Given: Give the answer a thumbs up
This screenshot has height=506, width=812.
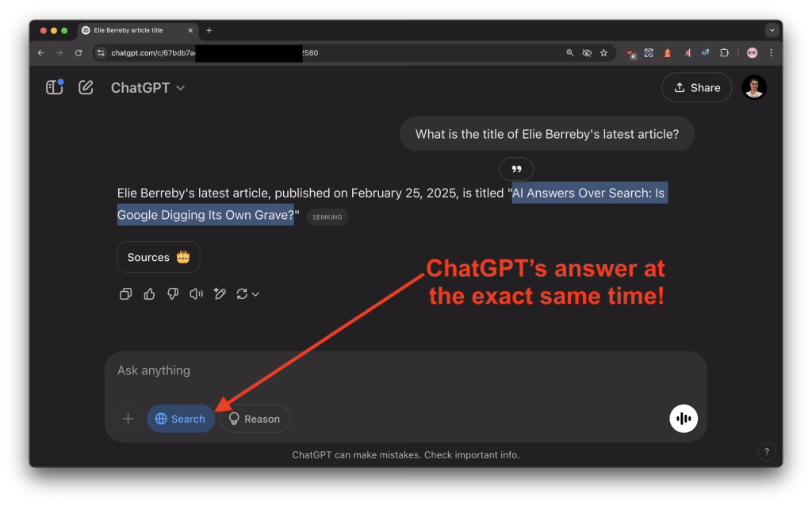Looking at the screenshot, I should (x=149, y=294).
